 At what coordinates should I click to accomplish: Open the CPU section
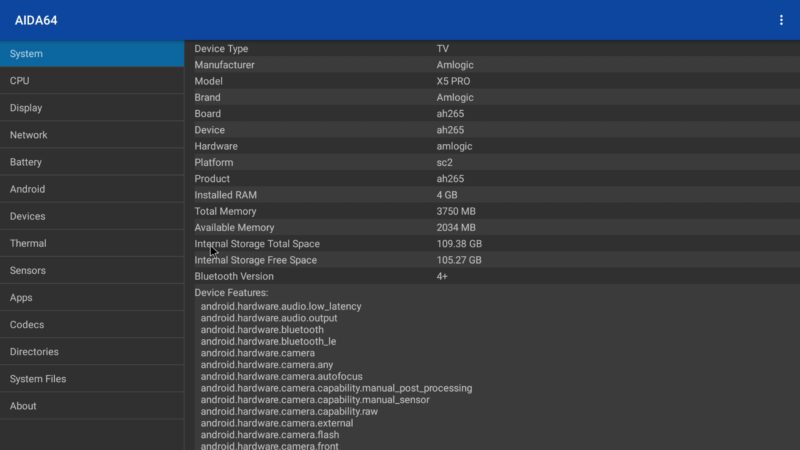point(92,81)
